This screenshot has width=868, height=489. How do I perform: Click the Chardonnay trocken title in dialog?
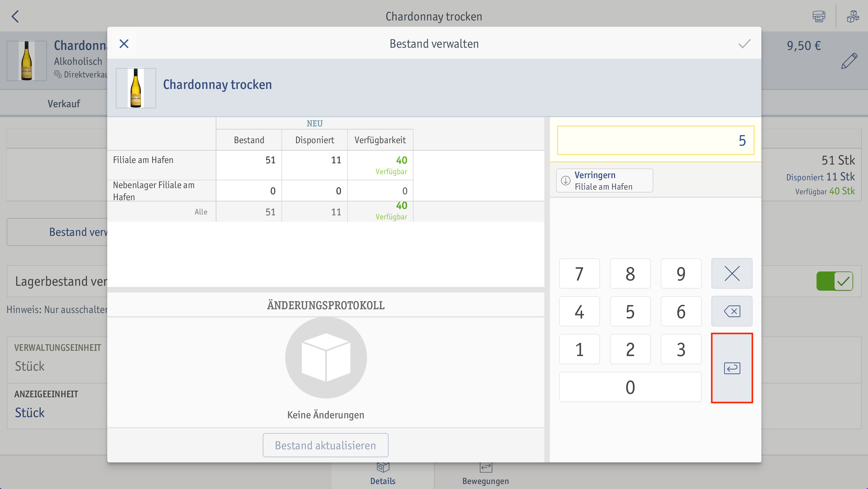[217, 84]
